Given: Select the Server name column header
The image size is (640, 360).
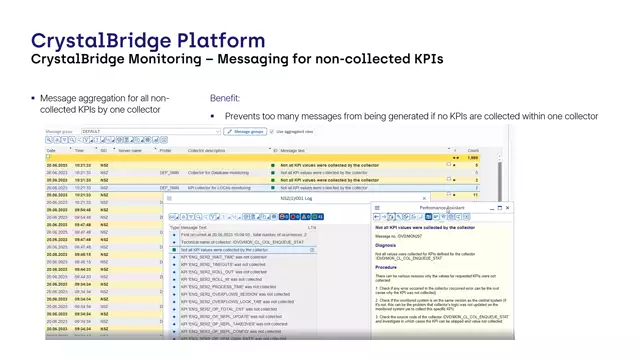Looking at the screenshot, I should pos(130,151).
